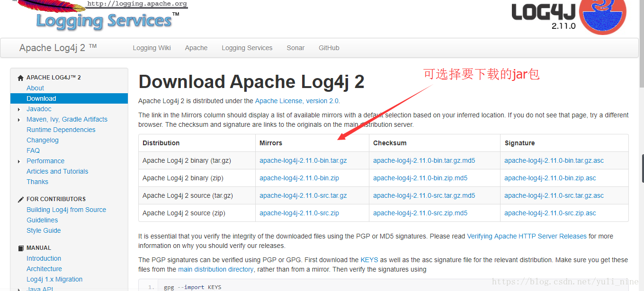Open the Apache navbar item
The height and width of the screenshot is (291, 644).
coord(196,48)
